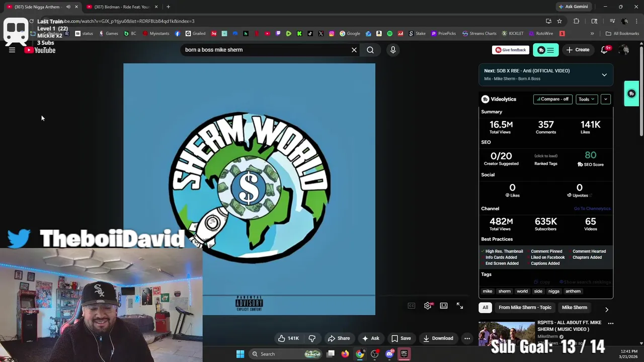Open the All Bookmarks folder

click(x=622, y=34)
